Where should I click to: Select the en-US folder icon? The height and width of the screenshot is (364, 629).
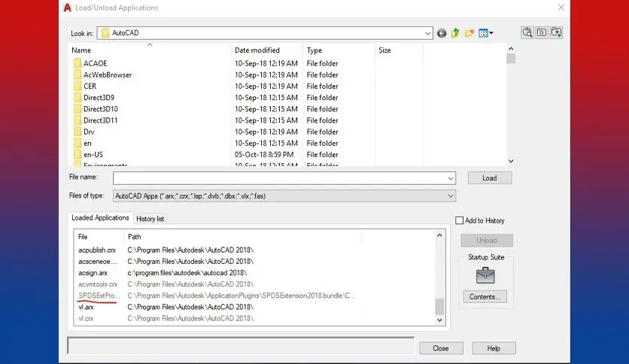pyautogui.click(x=77, y=154)
